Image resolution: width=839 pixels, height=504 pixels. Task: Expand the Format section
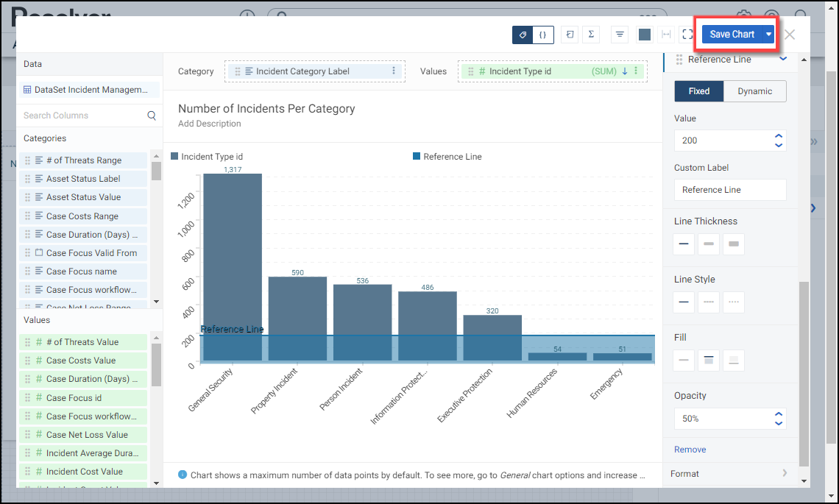tap(785, 474)
